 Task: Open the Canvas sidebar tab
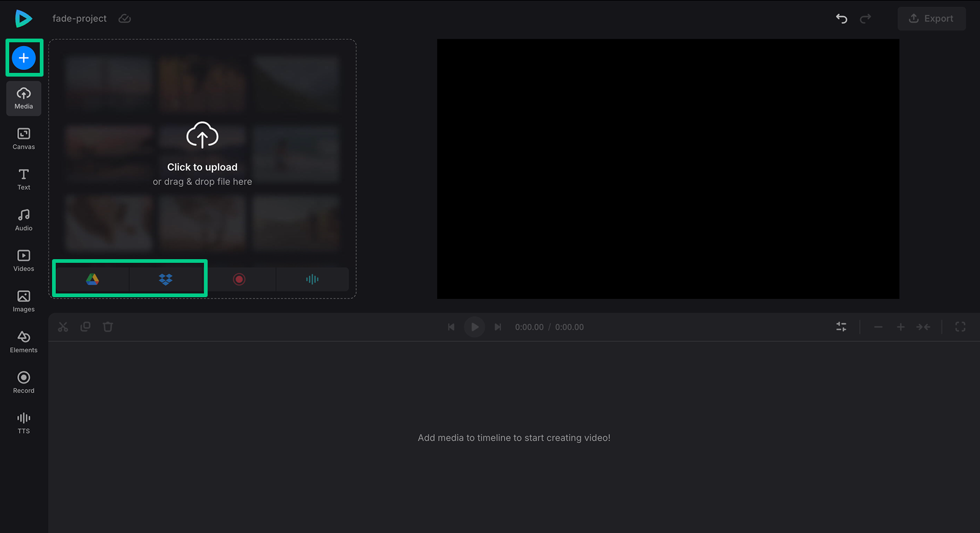[x=24, y=139]
